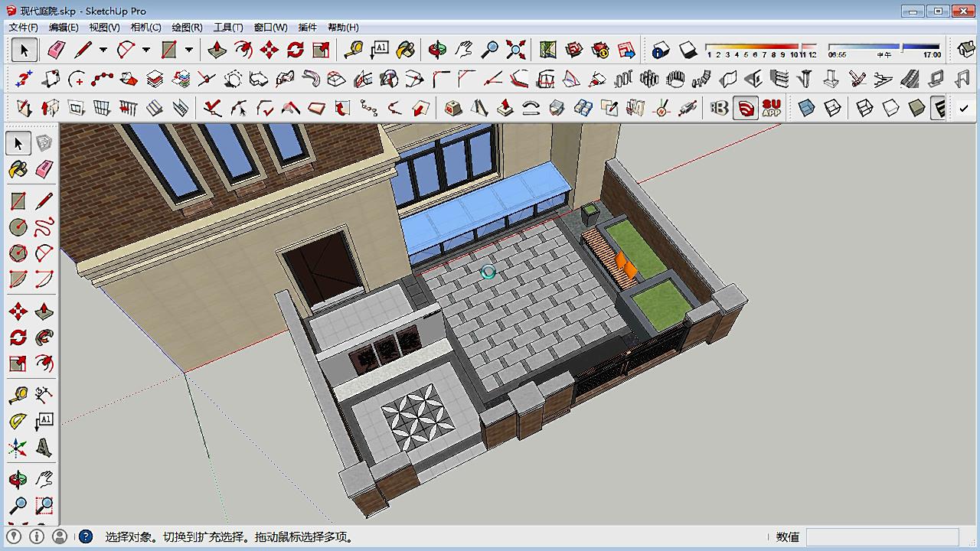Open the SU APP plugin icon
The height and width of the screenshot is (551, 980).
coord(771,108)
